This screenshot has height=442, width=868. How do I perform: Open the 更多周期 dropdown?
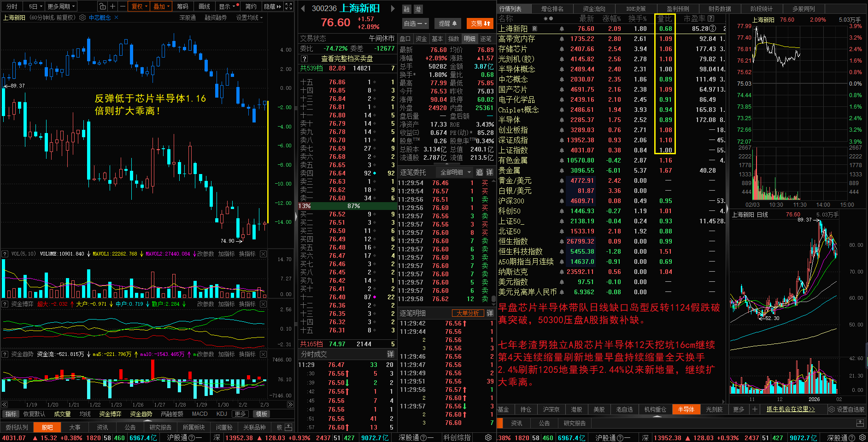61,6
